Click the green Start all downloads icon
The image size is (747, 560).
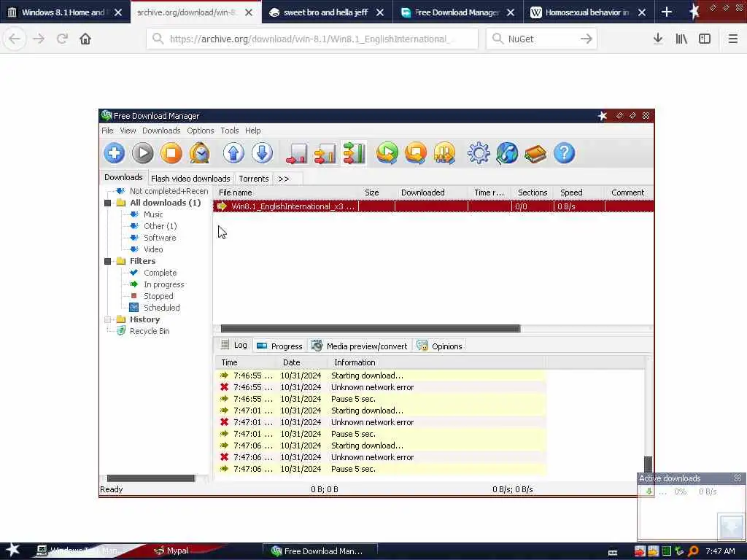point(387,153)
